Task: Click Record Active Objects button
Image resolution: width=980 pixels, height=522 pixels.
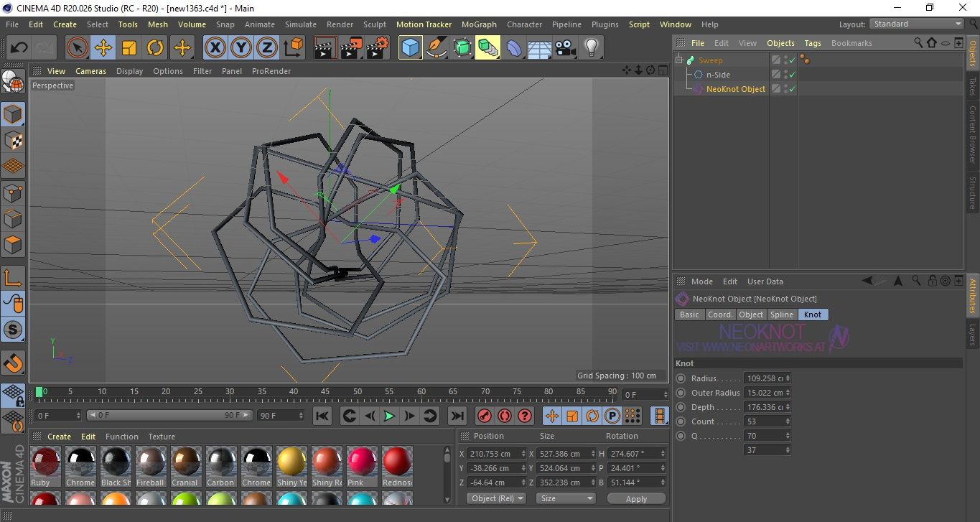Action: pyautogui.click(x=485, y=416)
